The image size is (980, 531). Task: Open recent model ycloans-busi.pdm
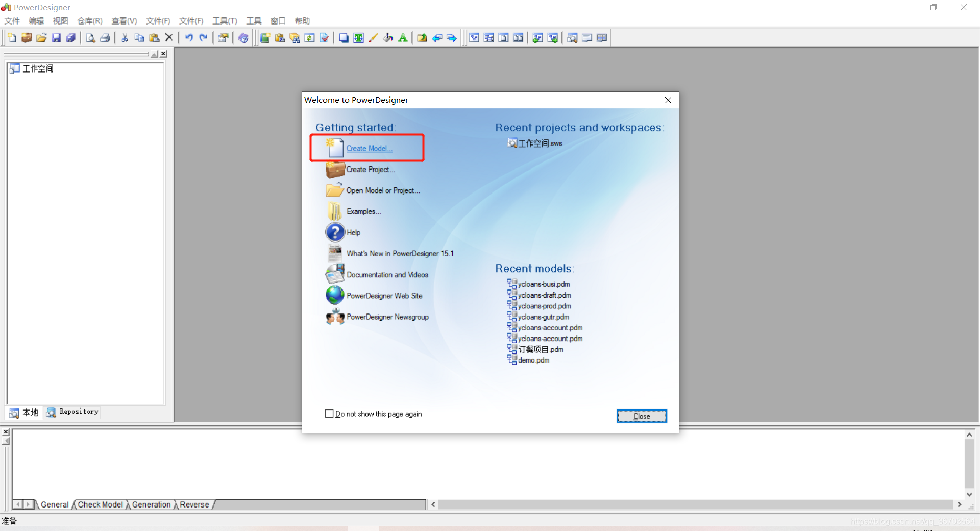(x=544, y=284)
